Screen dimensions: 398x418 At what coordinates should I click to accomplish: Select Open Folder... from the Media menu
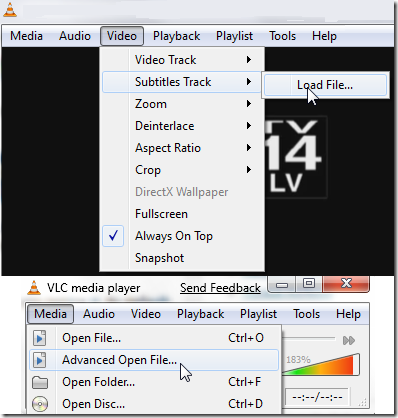tap(154, 382)
